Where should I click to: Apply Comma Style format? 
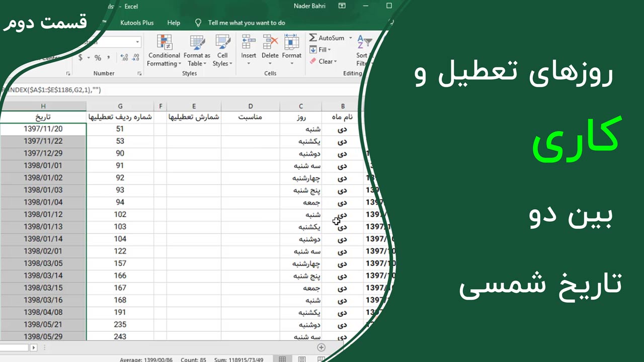[x=108, y=58]
